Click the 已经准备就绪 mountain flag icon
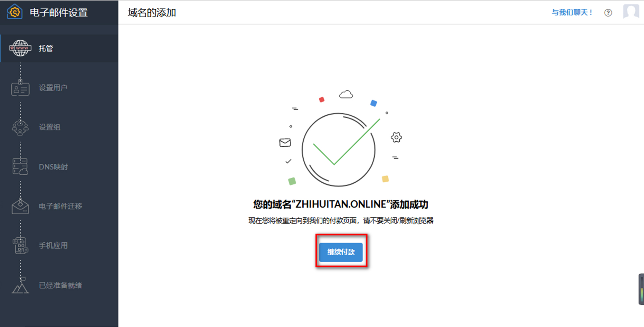The image size is (644, 327). click(20, 285)
